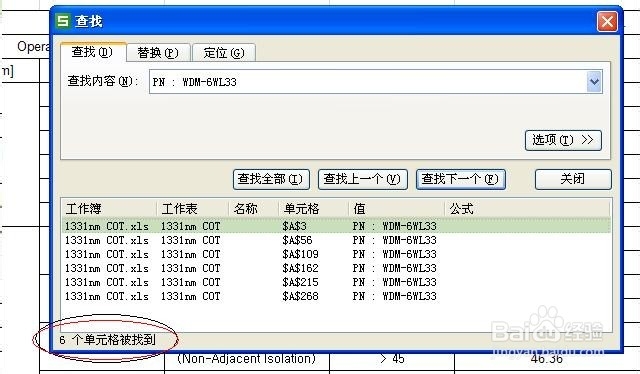Viewport: 640px width, 374px height.
Task: Open the 定位(G) tab
Action: (x=224, y=53)
